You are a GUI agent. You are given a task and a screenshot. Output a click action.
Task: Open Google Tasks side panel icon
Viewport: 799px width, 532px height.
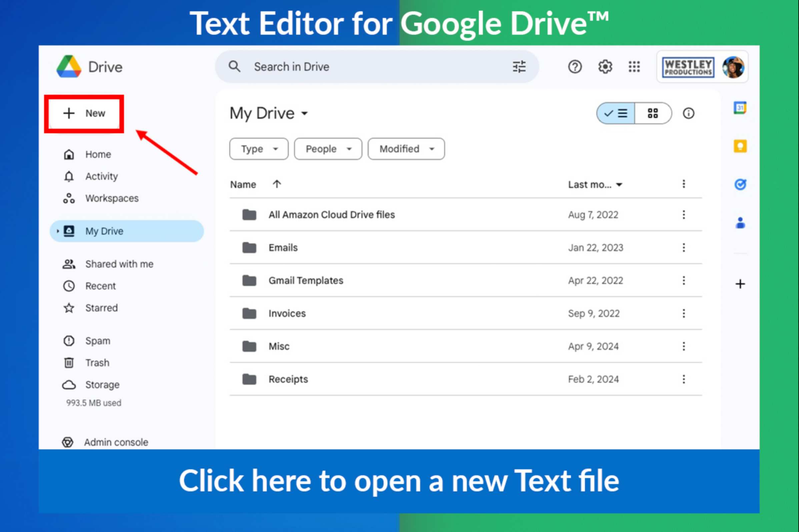pos(740,184)
